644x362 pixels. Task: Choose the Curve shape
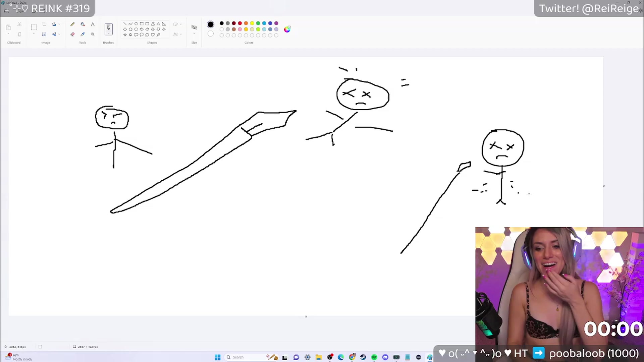coord(130,24)
